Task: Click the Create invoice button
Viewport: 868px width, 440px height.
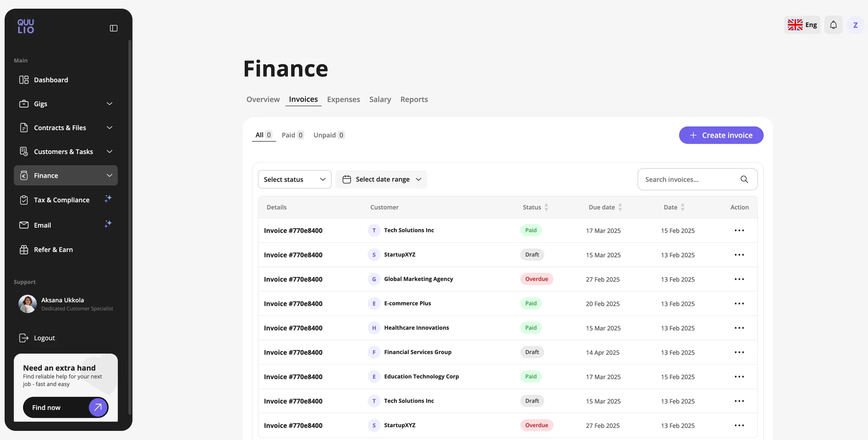Action: pos(721,135)
